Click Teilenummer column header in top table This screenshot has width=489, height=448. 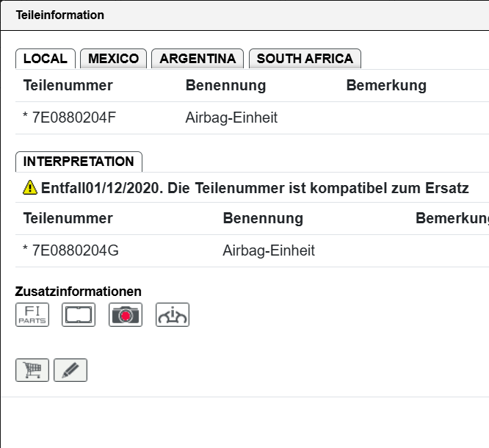[68, 85]
